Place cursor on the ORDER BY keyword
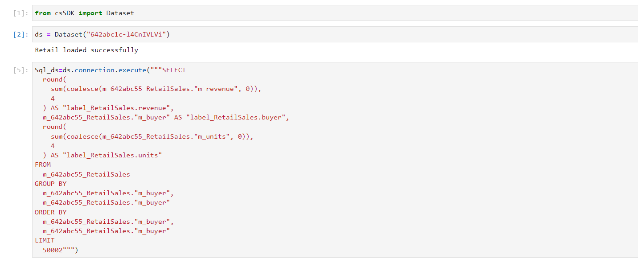Screen dimensions: 644x263 point(50,212)
